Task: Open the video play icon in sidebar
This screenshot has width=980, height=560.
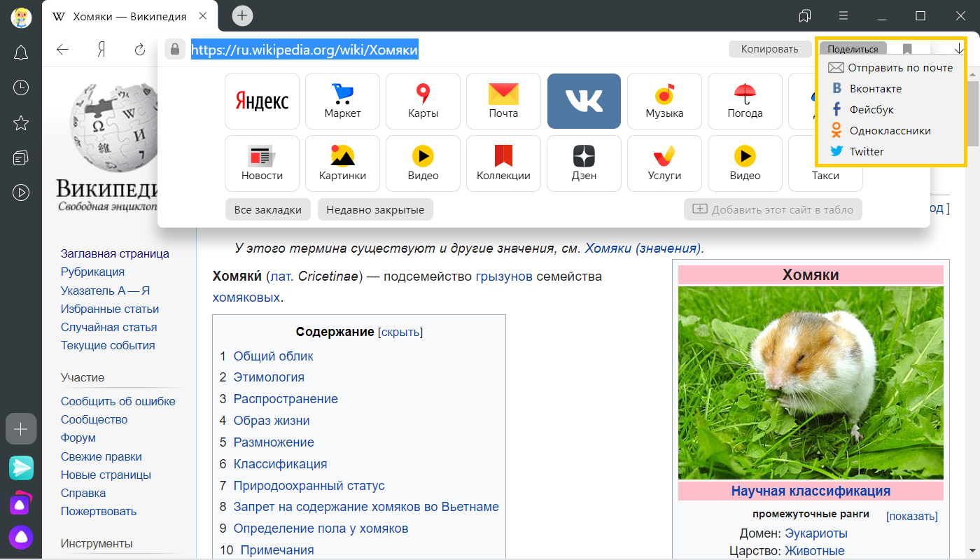Action: point(21,192)
